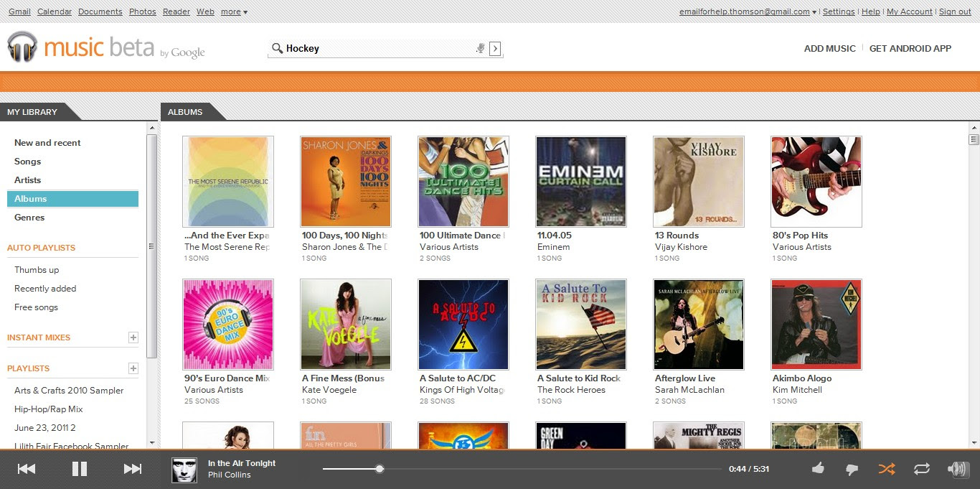The image size is (980, 489).
Task: Open Arts & Crafts 2010 Sampler playlist
Action: [69, 391]
